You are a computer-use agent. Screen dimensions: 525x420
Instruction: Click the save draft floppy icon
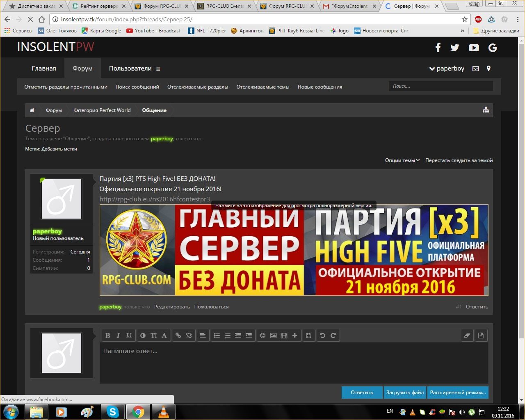(308, 336)
